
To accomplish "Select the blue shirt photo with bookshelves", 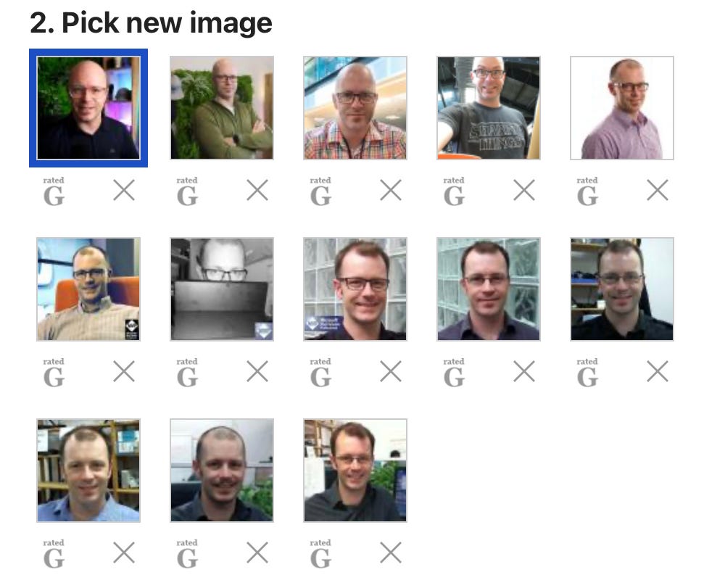I will click(88, 471).
